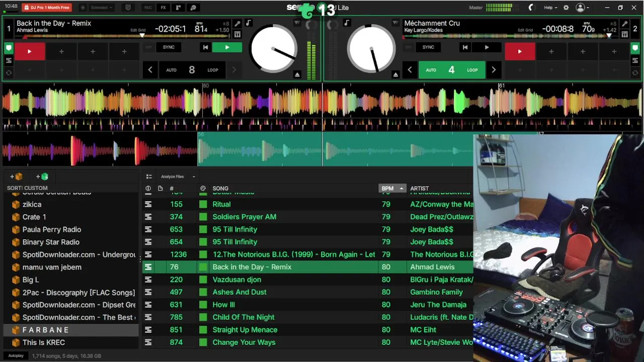Double deck 2 auto loop size
Image resolution: width=644 pixels, height=362 pixels.
tap(494, 70)
